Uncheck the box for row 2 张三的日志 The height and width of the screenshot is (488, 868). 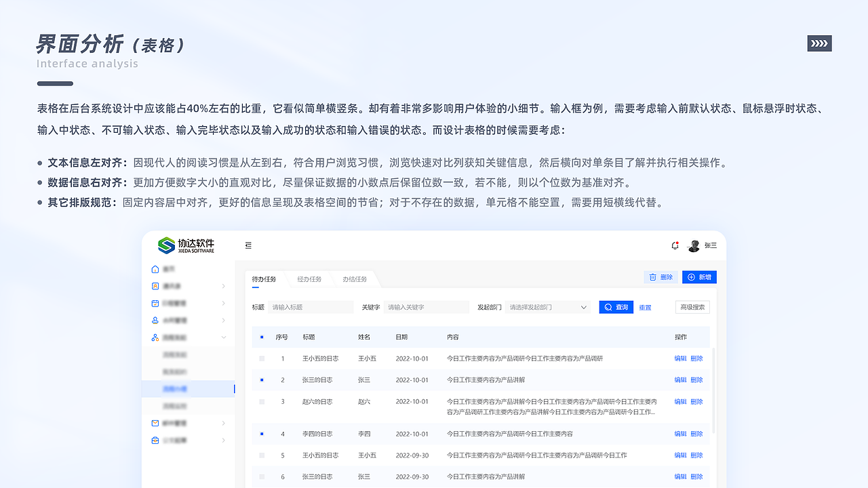pos(262,380)
